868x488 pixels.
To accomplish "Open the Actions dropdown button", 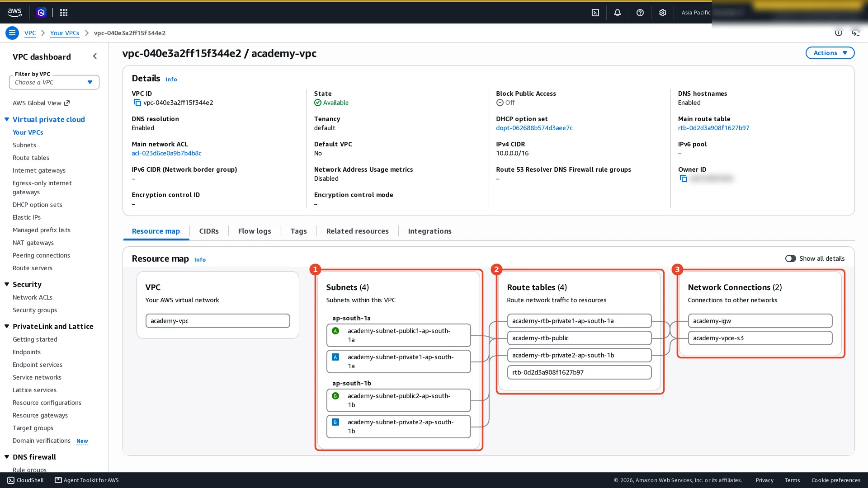I will [830, 53].
